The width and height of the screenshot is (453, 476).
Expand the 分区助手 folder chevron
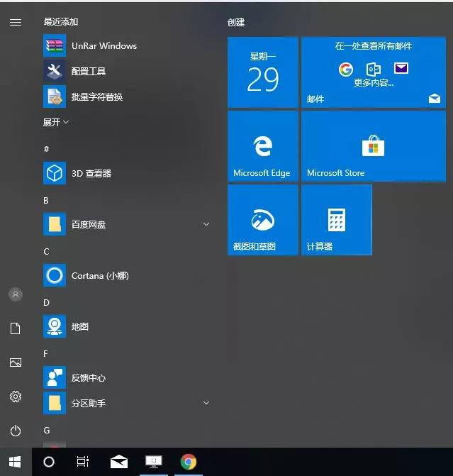(206, 403)
